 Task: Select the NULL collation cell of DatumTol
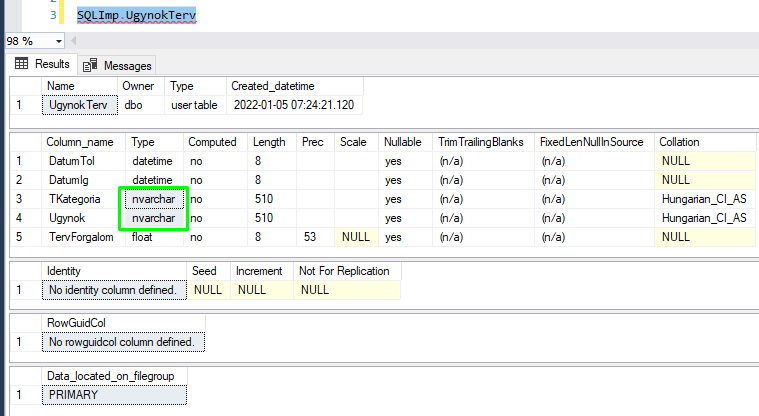[705, 161]
